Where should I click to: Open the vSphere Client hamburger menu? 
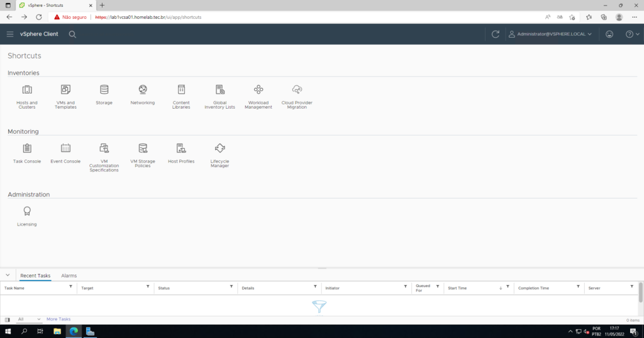tap(10, 34)
